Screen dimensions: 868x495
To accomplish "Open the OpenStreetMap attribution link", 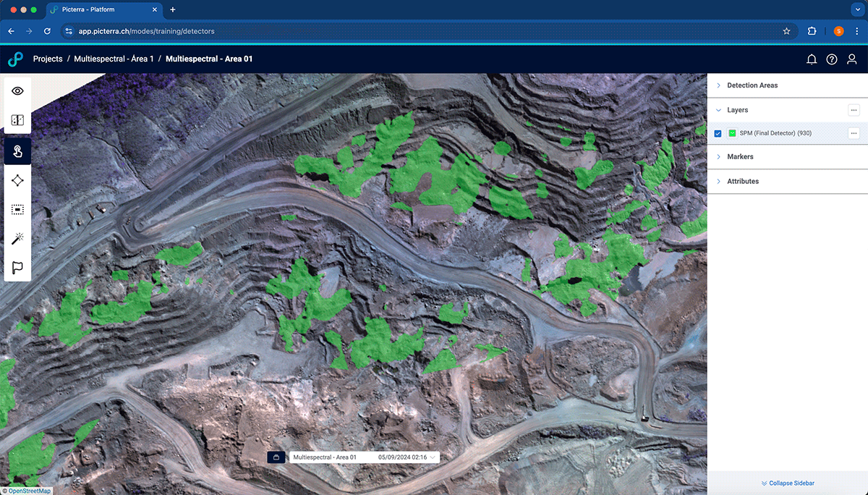I will tap(30, 491).
